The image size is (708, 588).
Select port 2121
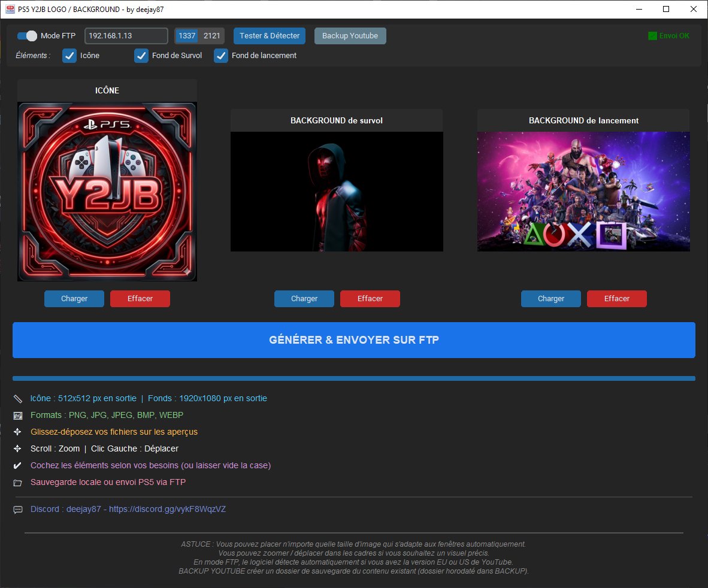point(212,36)
